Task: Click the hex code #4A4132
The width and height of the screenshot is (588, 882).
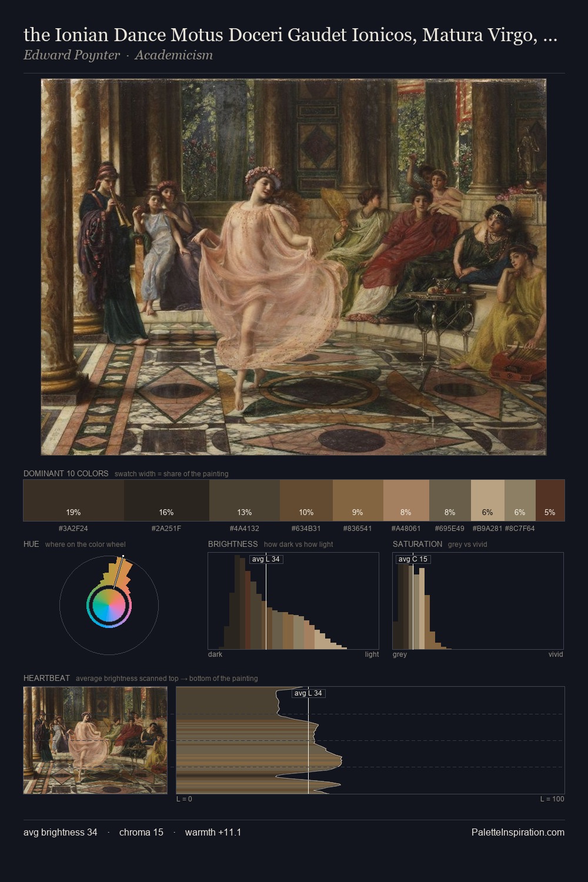Action: (x=245, y=529)
